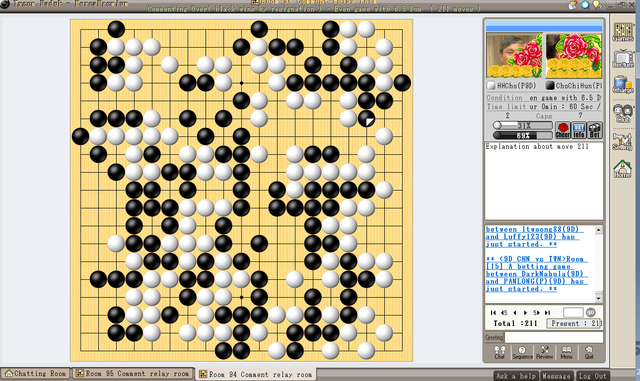
Task: Start the Review tool
Action: [x=544, y=352]
